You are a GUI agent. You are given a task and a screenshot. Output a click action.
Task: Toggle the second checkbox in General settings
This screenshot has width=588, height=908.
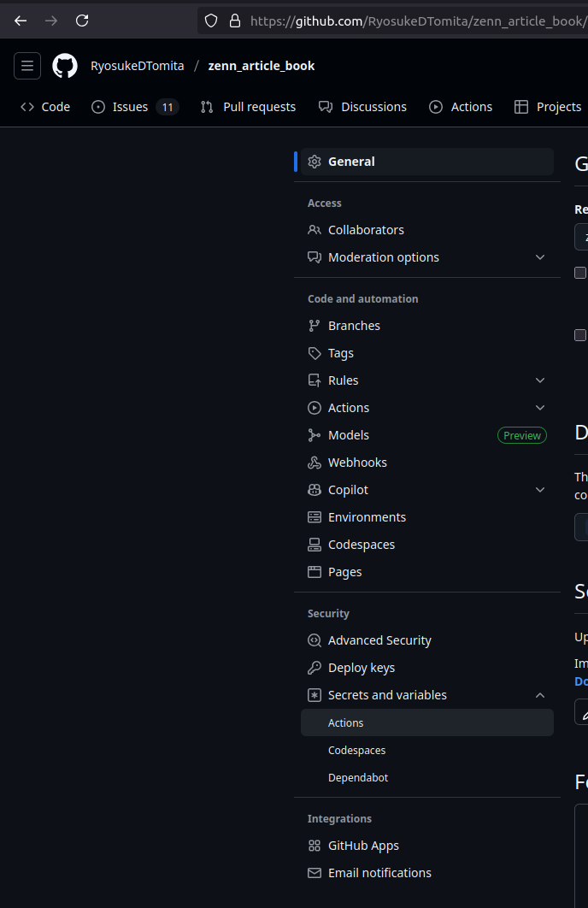[x=581, y=335]
